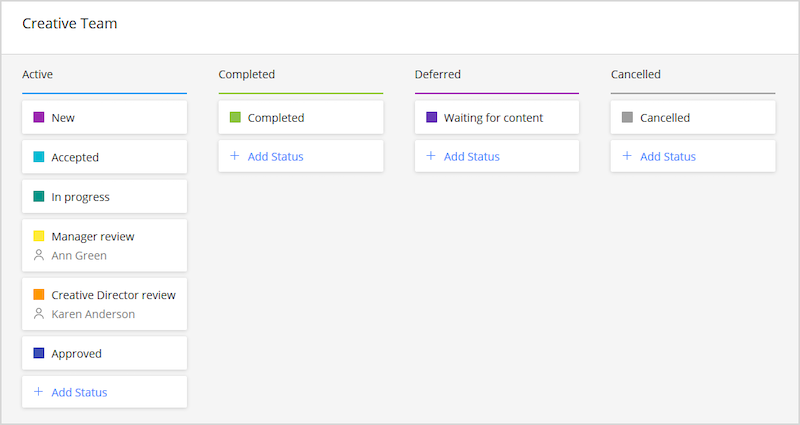Click the dark blue Approved color square
Image resolution: width=800 pixels, height=425 pixels.
pos(39,353)
